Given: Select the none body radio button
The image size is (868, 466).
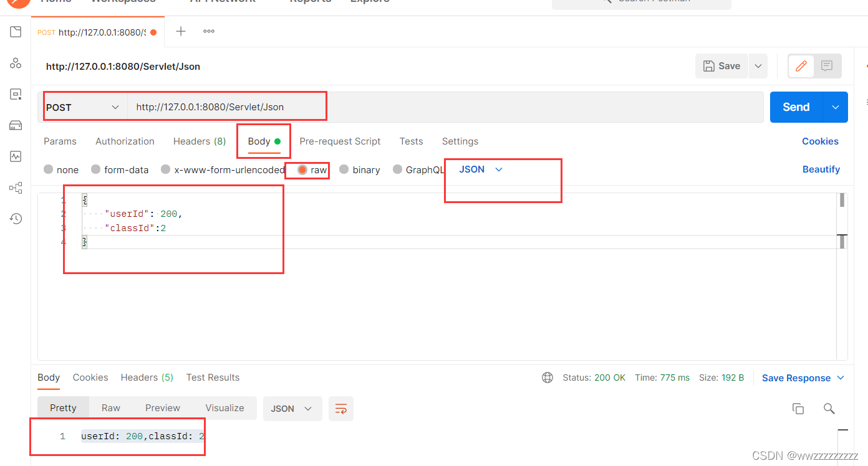Looking at the screenshot, I should point(48,169).
